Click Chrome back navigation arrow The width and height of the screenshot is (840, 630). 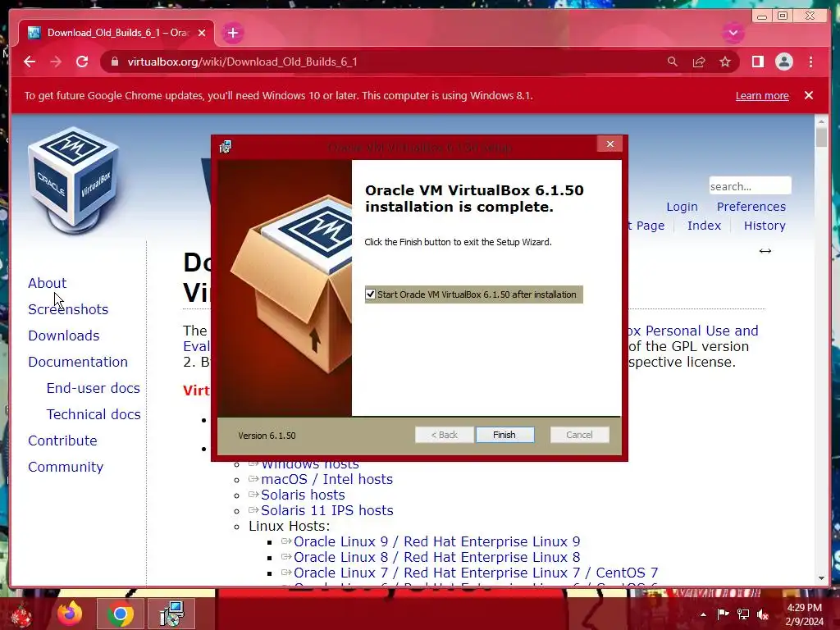30,62
